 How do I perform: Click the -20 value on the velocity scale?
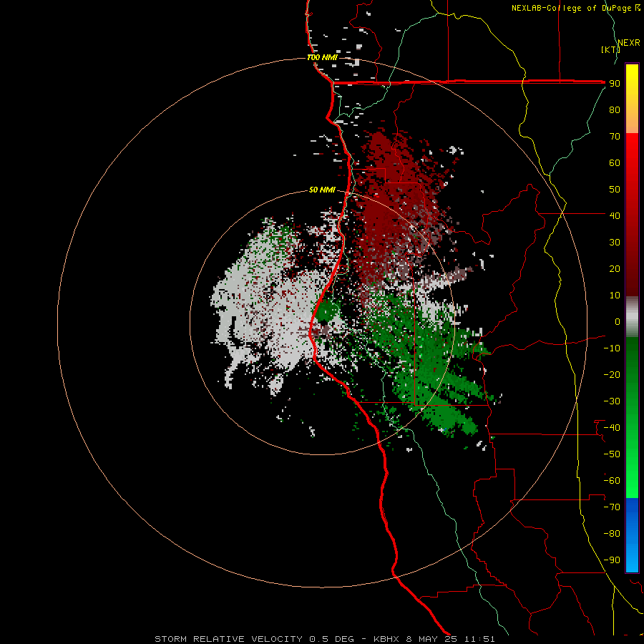click(612, 374)
